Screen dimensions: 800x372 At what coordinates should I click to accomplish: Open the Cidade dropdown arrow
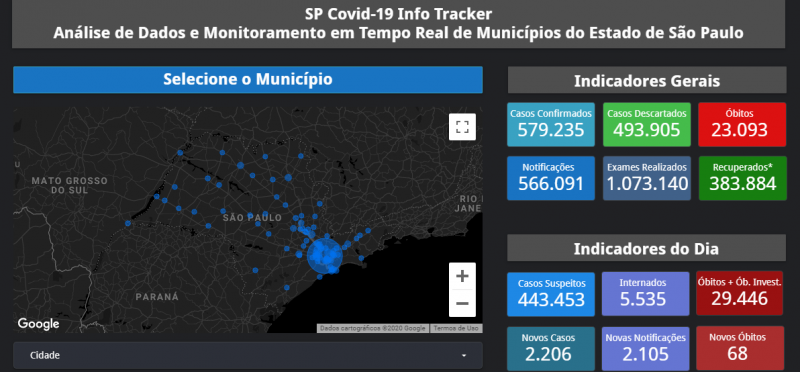coord(464,356)
